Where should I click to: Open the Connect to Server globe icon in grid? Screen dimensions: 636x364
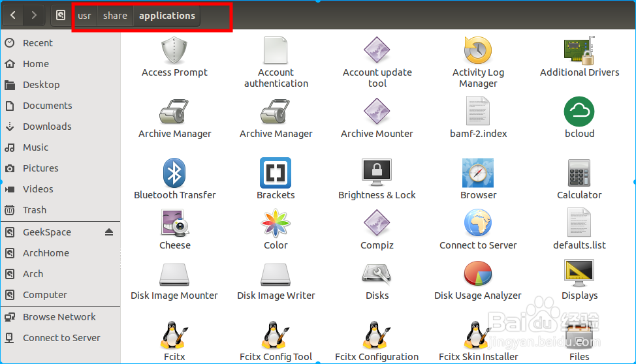478,222
